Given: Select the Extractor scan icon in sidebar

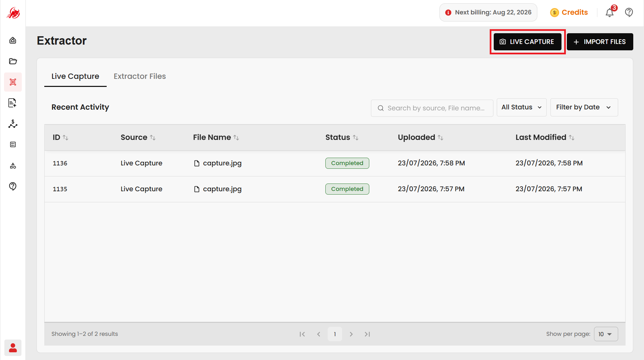Looking at the screenshot, I should [x=13, y=82].
